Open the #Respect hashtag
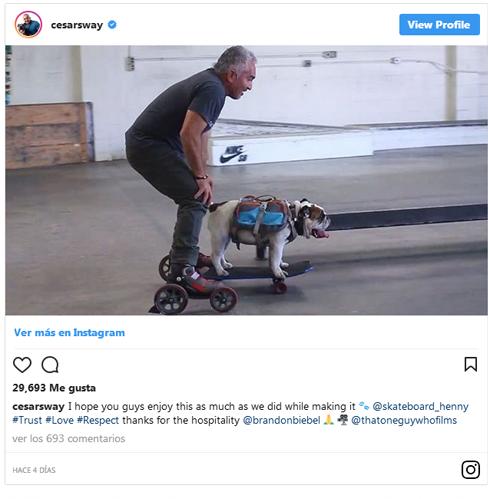488x499 pixels. pos(98,420)
